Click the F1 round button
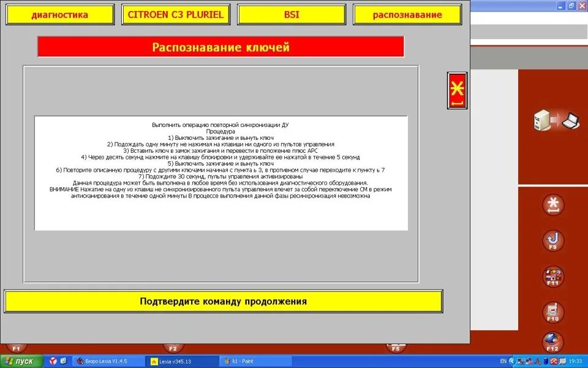 [x=16, y=348]
